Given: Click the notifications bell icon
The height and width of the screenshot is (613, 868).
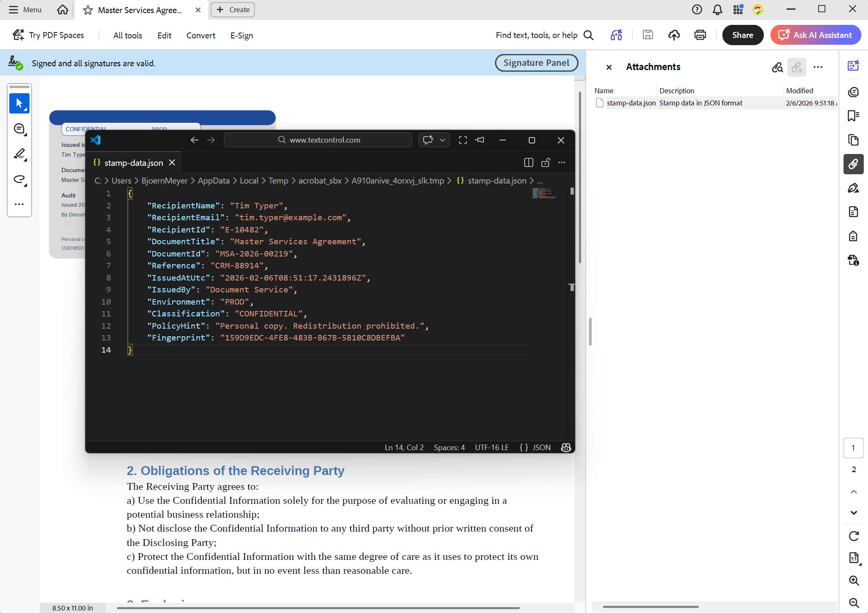Looking at the screenshot, I should (717, 10).
